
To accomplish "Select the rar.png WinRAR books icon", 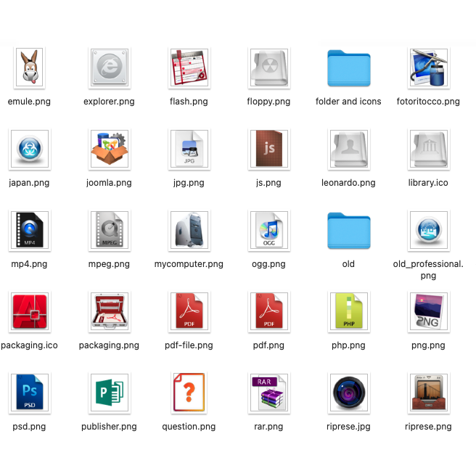I will click(269, 393).
